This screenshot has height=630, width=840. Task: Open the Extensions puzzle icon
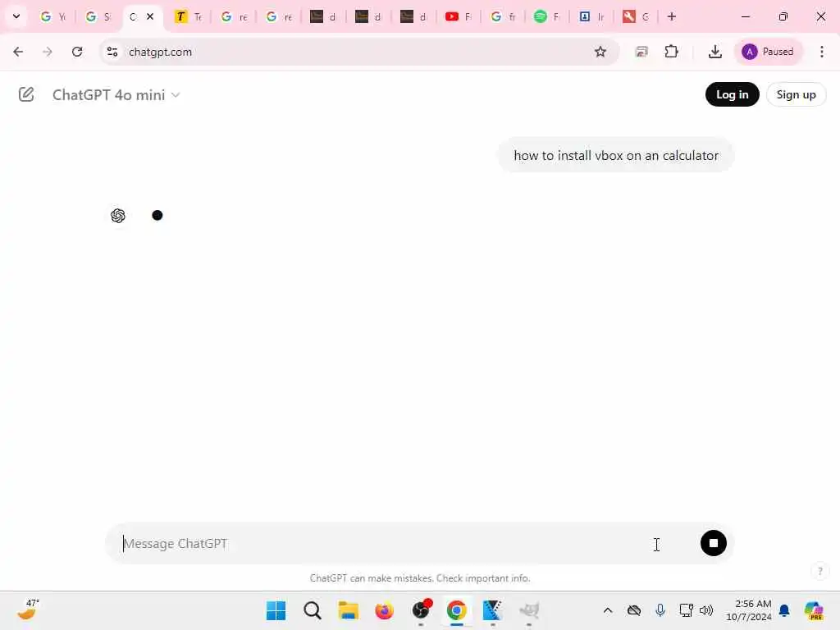pos(671,52)
